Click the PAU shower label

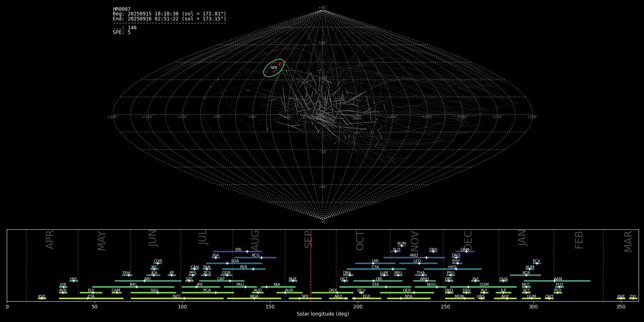[x=240, y=285]
